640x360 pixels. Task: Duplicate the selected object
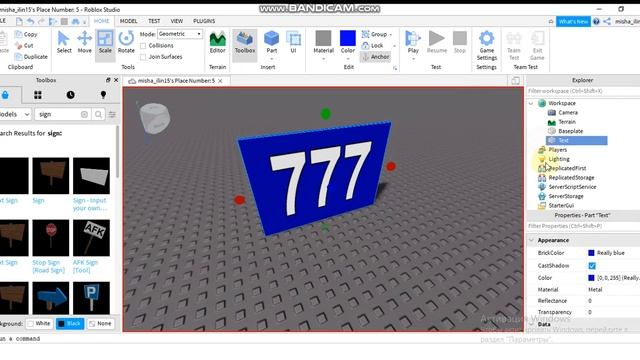[x=31, y=57]
